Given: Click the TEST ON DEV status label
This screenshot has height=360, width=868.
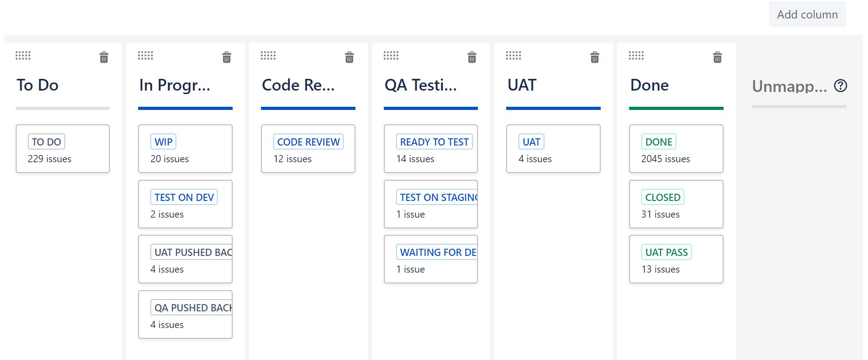Looking at the screenshot, I should [184, 197].
